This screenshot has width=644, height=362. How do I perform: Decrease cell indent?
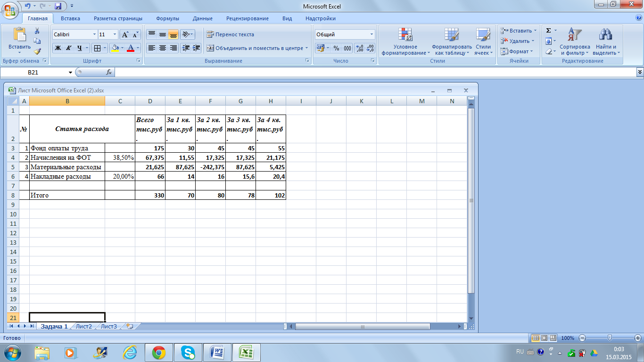point(186,48)
